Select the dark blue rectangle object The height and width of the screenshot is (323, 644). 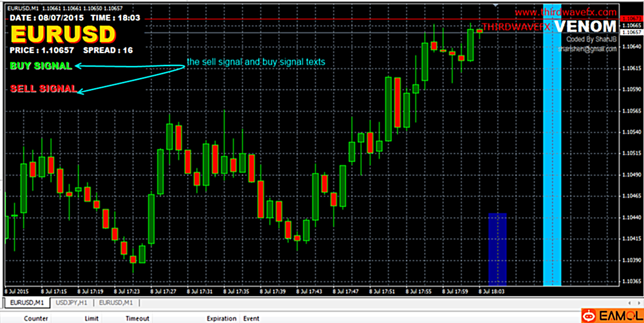point(498,249)
